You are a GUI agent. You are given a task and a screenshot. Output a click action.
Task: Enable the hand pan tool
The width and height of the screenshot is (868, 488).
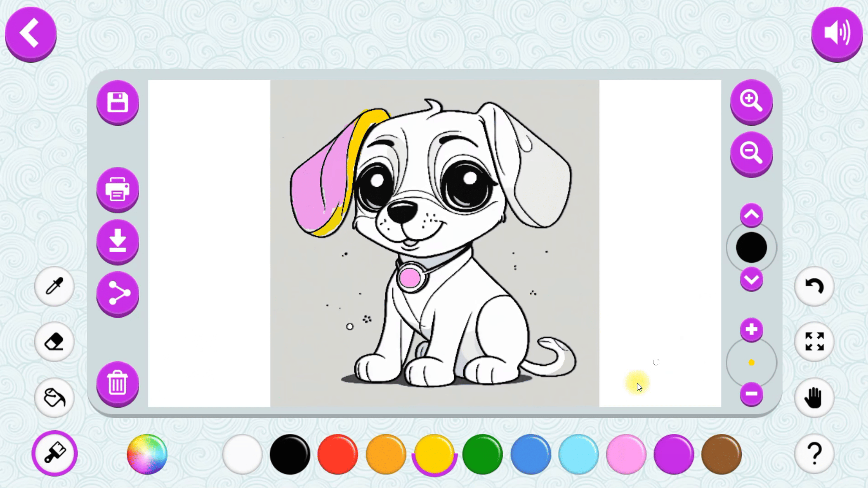814,397
